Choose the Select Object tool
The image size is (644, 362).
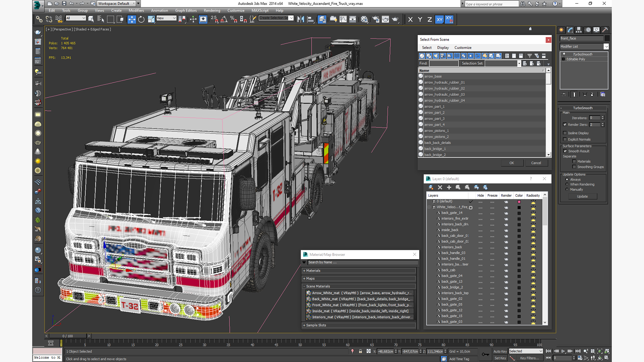tap(91, 19)
